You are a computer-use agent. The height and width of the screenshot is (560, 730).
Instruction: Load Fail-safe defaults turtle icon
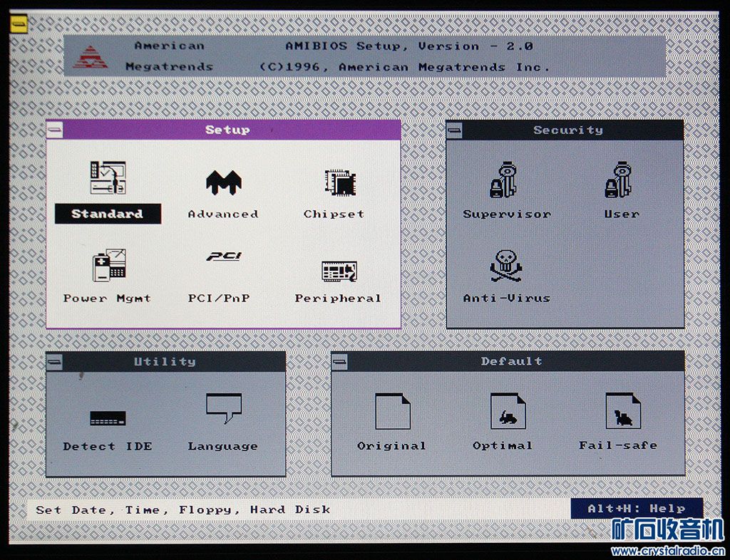[x=623, y=411]
